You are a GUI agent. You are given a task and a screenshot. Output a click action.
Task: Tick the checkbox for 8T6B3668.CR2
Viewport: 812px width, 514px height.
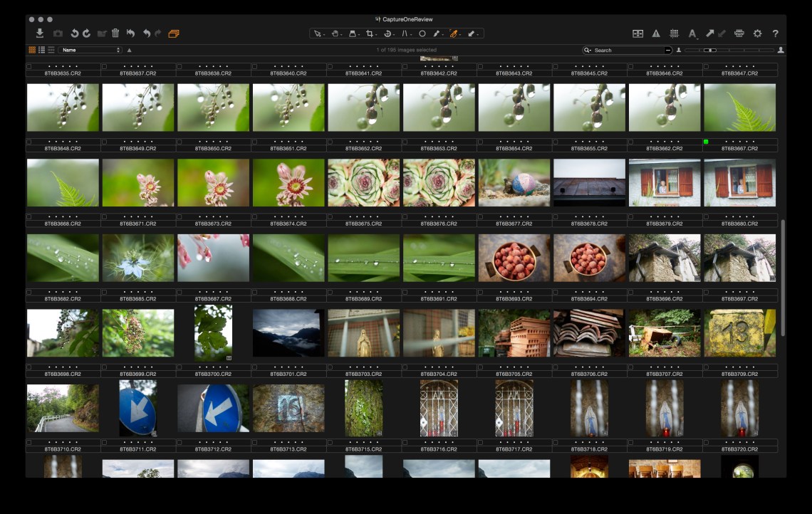click(29, 216)
